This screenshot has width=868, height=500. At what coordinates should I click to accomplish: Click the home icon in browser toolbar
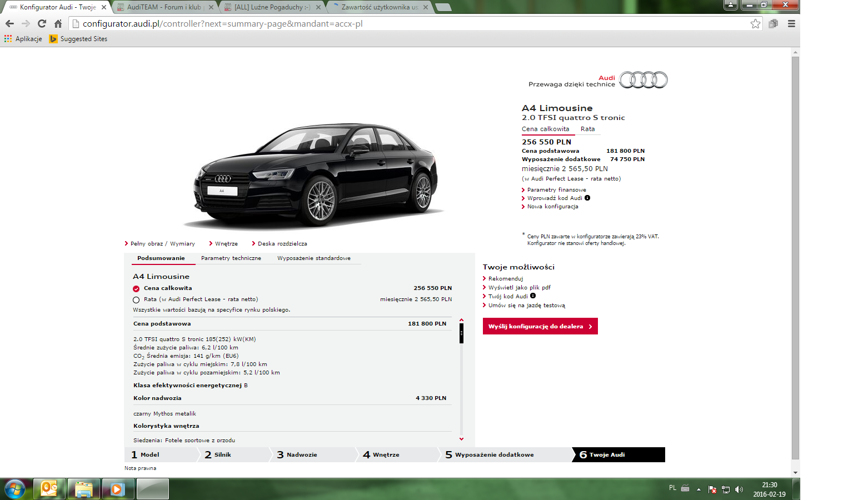click(x=58, y=23)
